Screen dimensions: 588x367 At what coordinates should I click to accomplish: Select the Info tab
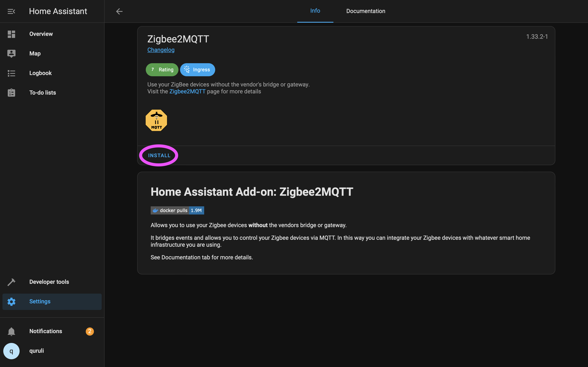click(315, 11)
